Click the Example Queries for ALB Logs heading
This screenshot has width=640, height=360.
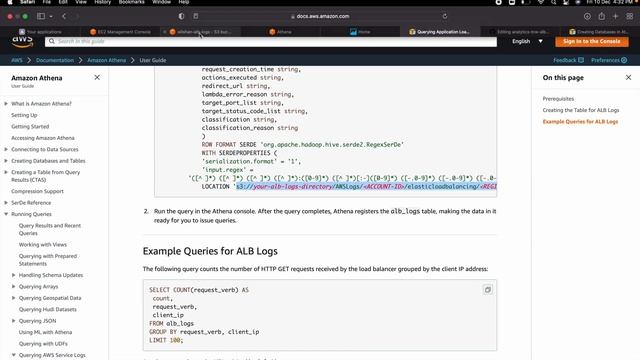tap(210, 251)
